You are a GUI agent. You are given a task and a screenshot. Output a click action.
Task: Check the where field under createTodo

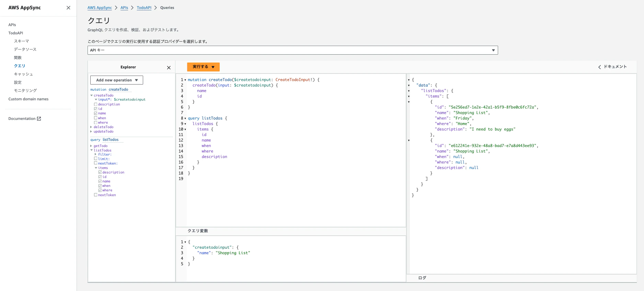pos(96,123)
